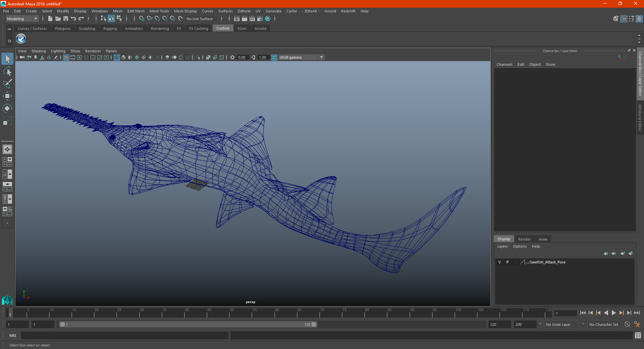Screen dimensions: 644x349
Task: Click the current frame input field
Action: [565, 313]
